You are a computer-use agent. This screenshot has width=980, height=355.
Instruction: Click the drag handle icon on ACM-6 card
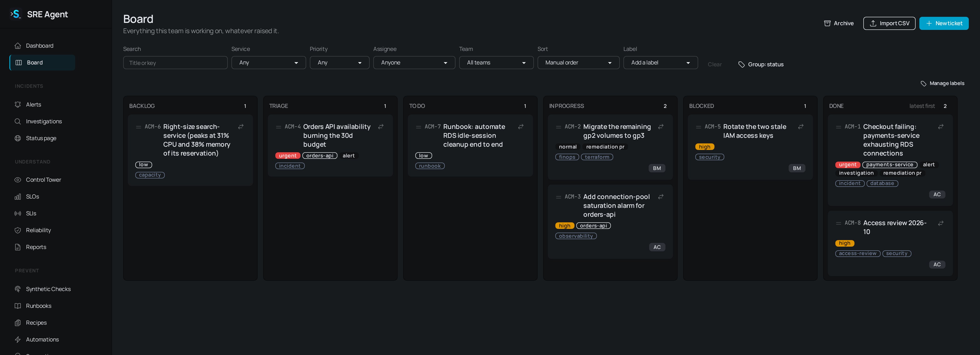(x=138, y=127)
